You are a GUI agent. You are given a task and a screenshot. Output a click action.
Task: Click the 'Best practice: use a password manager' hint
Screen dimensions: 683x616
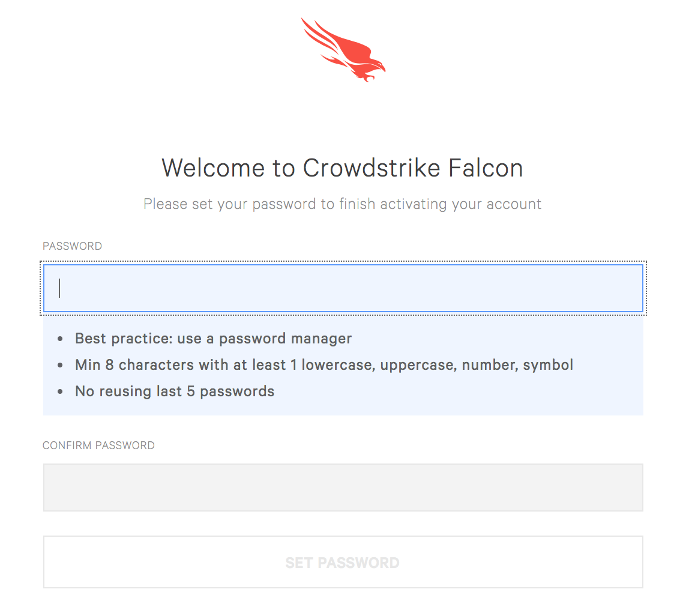(213, 339)
